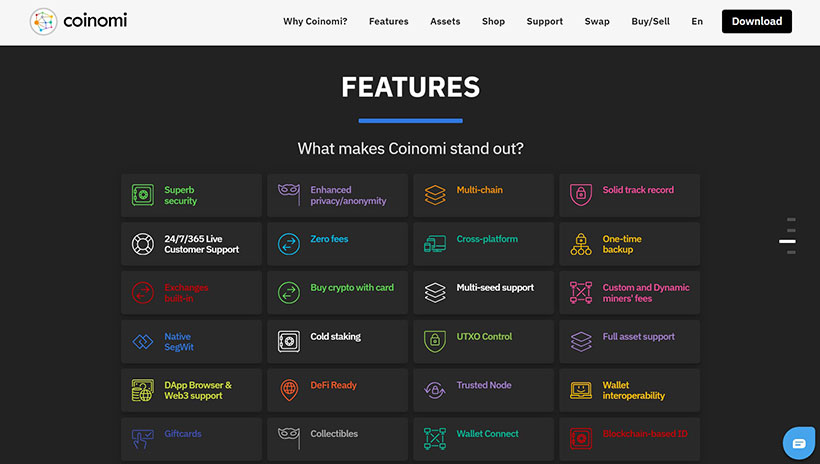Viewport: 820px width, 464px height.
Task: Select the first page section indicator
Action: point(791,220)
